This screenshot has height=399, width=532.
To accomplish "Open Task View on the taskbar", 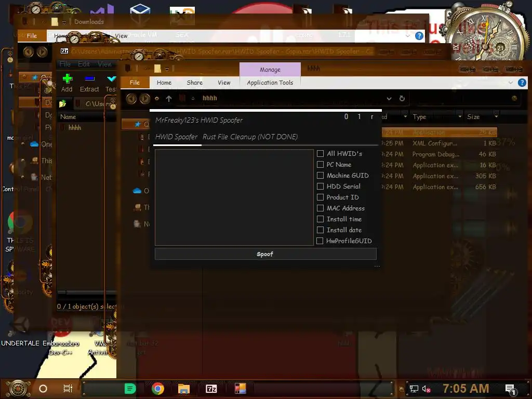I will 68,389.
